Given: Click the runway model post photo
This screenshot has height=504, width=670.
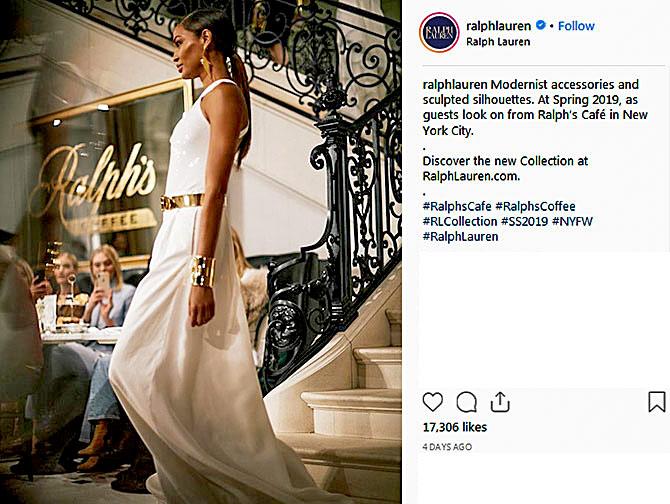Looking at the screenshot, I should (201, 252).
